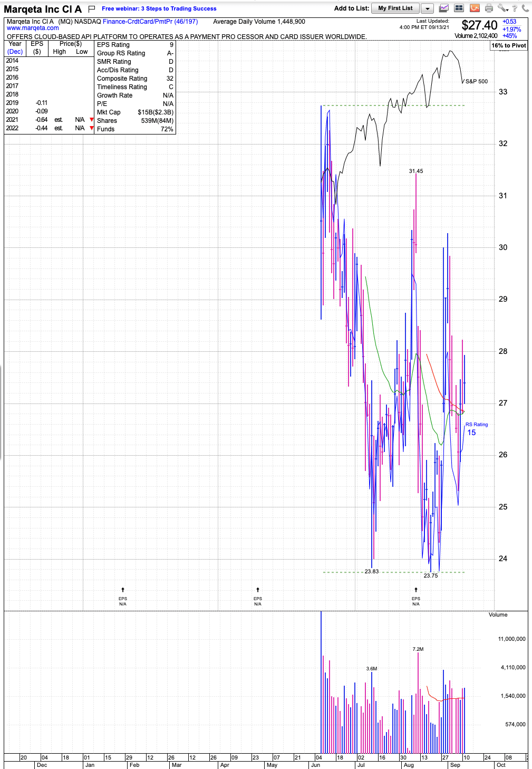Click the 2022 EPS estimate -0.44
The height and width of the screenshot is (769, 532).
(x=41, y=128)
